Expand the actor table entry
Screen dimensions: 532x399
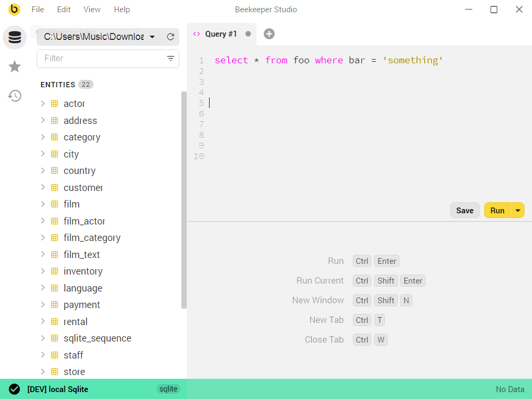tap(43, 103)
